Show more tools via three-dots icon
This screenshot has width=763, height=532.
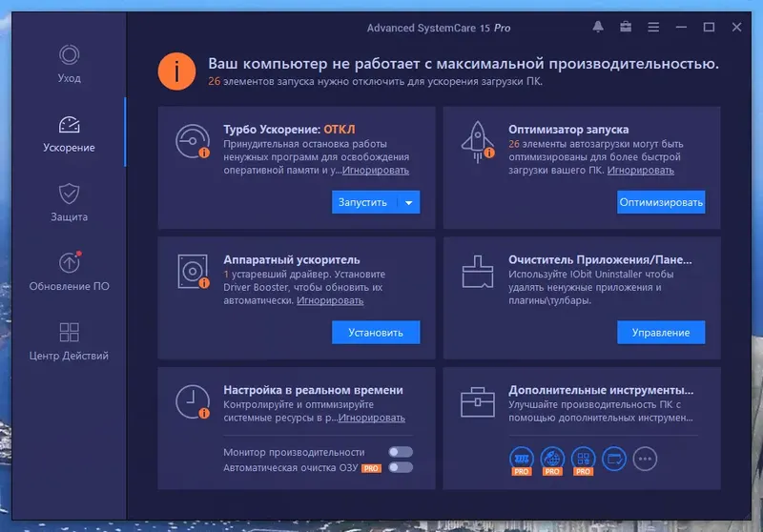(646, 459)
